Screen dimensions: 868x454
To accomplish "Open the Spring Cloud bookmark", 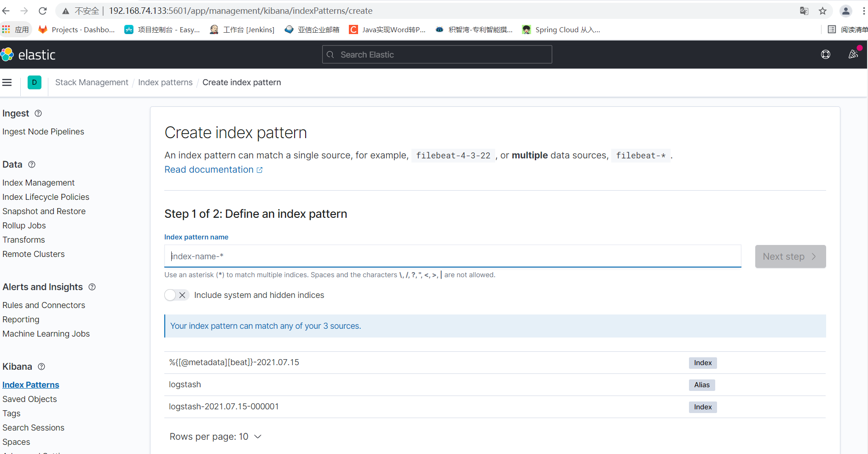I will click(x=561, y=29).
